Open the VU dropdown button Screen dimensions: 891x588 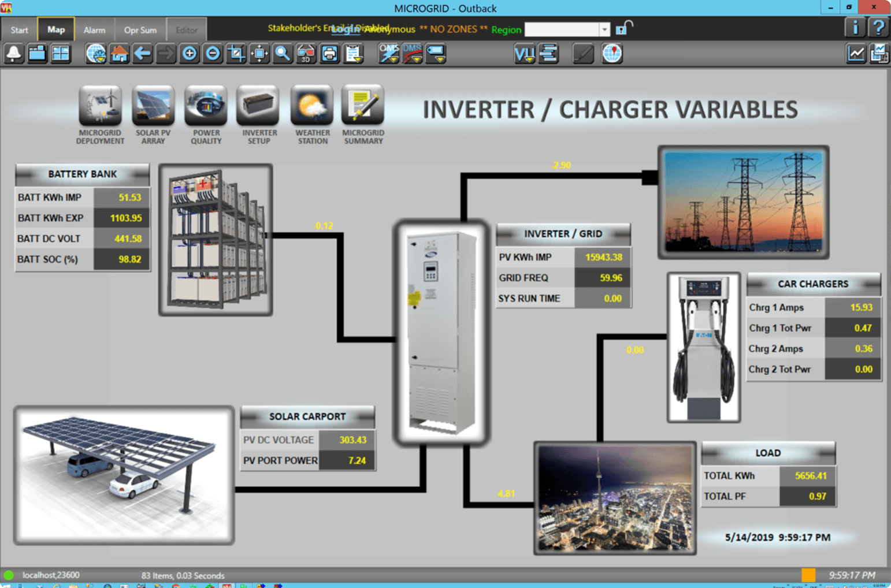tap(524, 54)
